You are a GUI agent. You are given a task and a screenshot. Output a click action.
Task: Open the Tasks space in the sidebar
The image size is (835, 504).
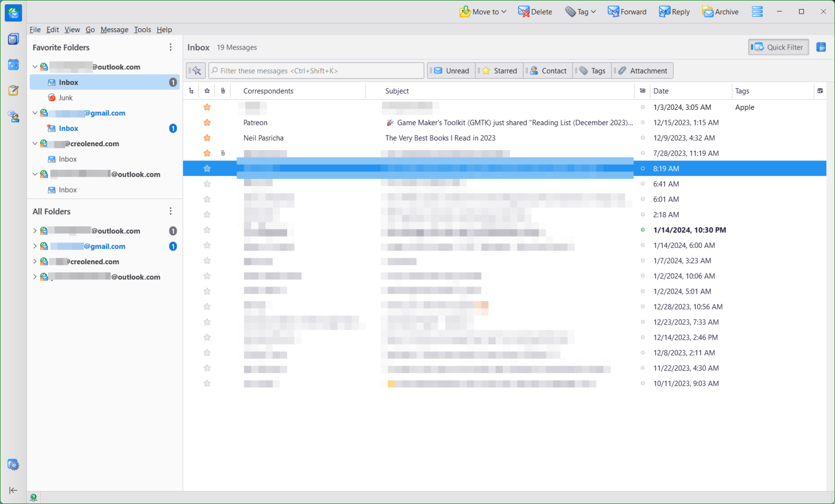point(13,90)
